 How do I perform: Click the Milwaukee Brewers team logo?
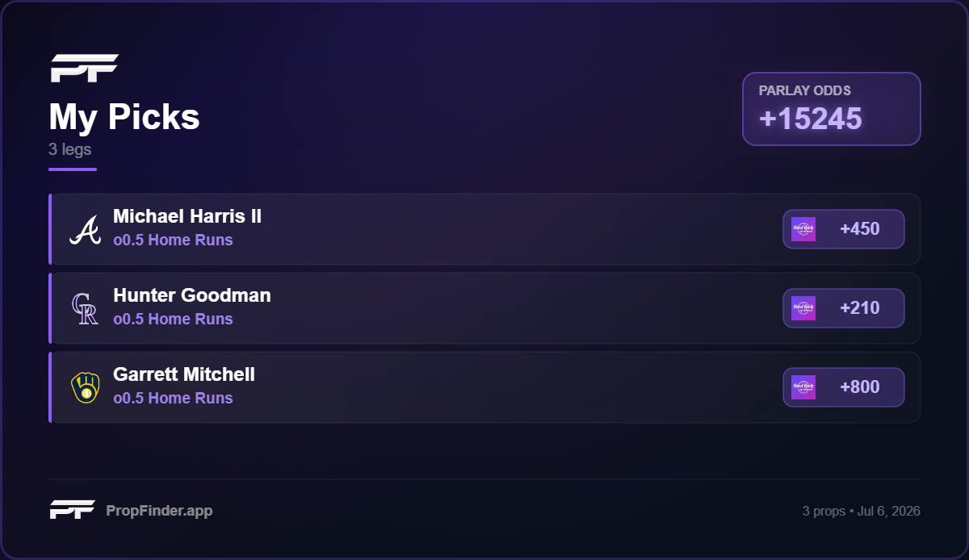85,388
